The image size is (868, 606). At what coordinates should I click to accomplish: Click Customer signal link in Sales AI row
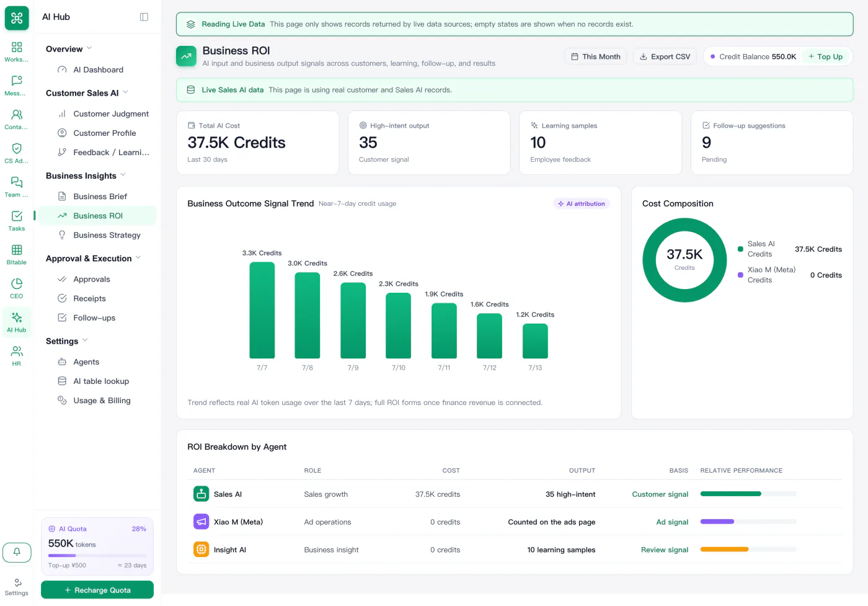tap(660, 494)
